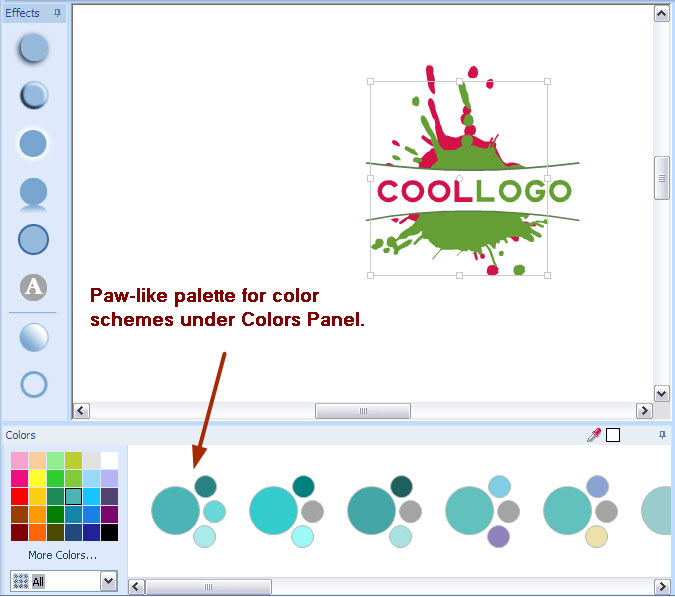
Task: Expand the All palette dropdown
Action: [x=109, y=581]
